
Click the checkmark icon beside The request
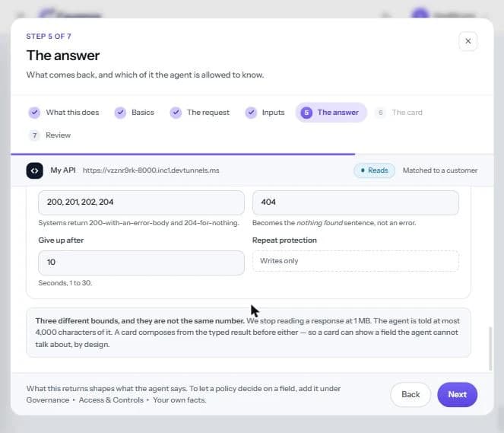(x=176, y=113)
